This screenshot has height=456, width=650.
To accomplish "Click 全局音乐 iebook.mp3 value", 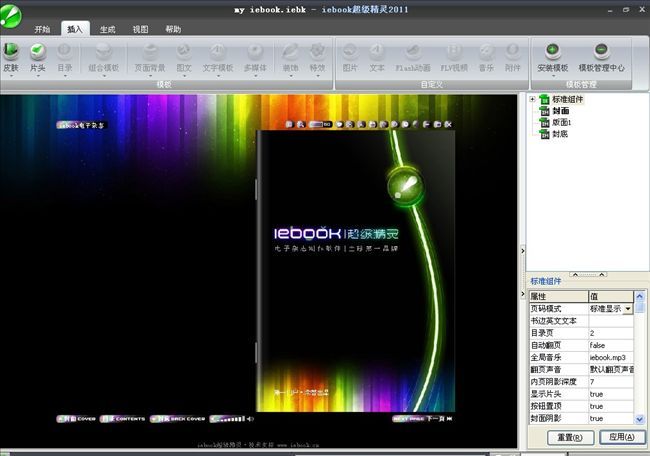I will (611, 357).
